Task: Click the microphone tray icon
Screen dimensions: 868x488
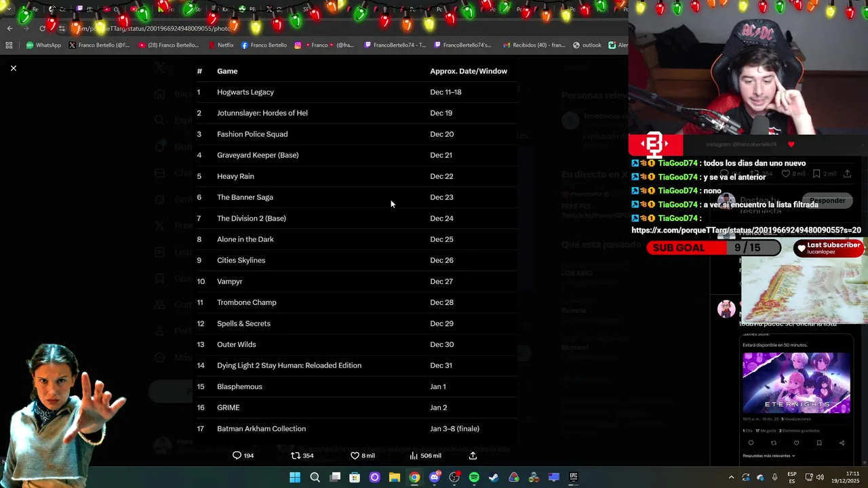Action: pyautogui.click(x=775, y=477)
